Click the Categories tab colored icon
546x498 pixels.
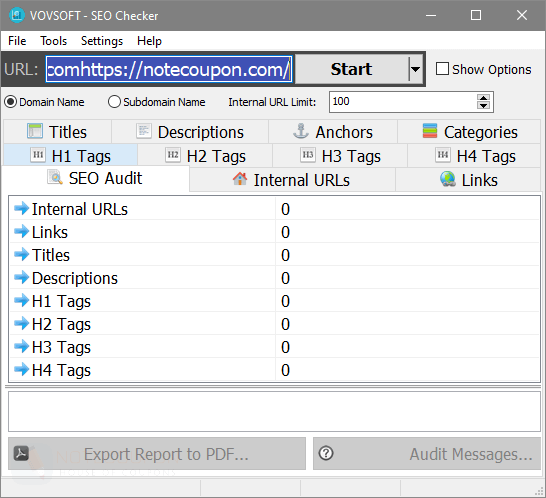click(x=430, y=131)
